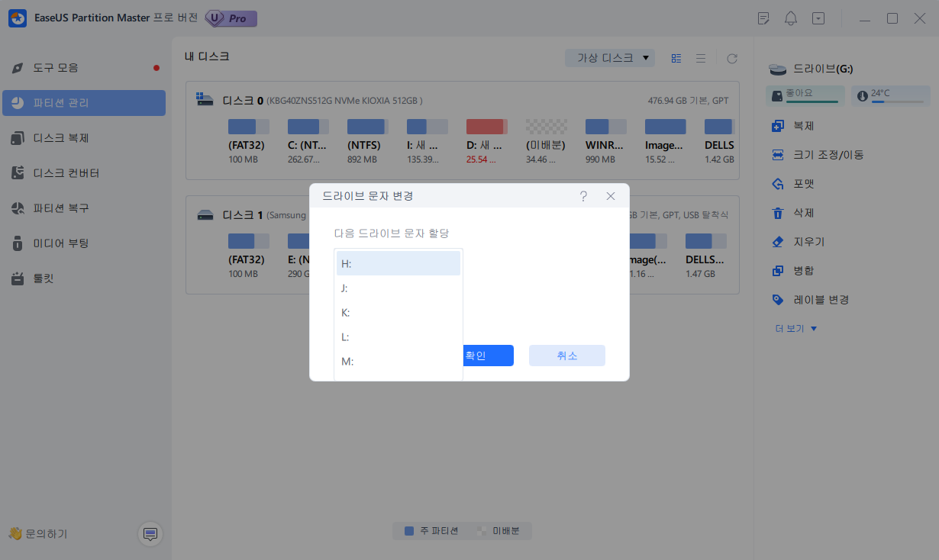Confirm the drive letter change with 확인
Viewport: 939px width, 560px height.
488,356
